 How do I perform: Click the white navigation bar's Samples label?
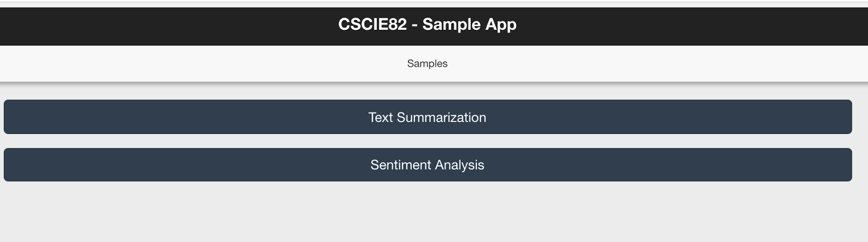(427, 63)
